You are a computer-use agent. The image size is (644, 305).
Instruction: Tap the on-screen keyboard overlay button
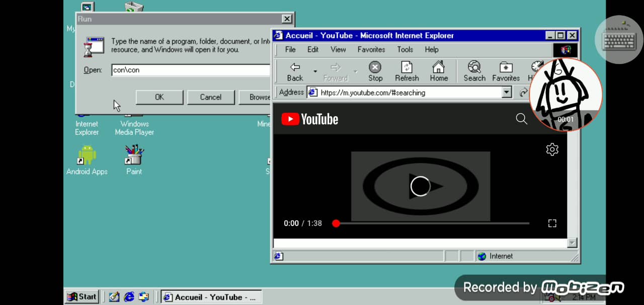click(619, 40)
